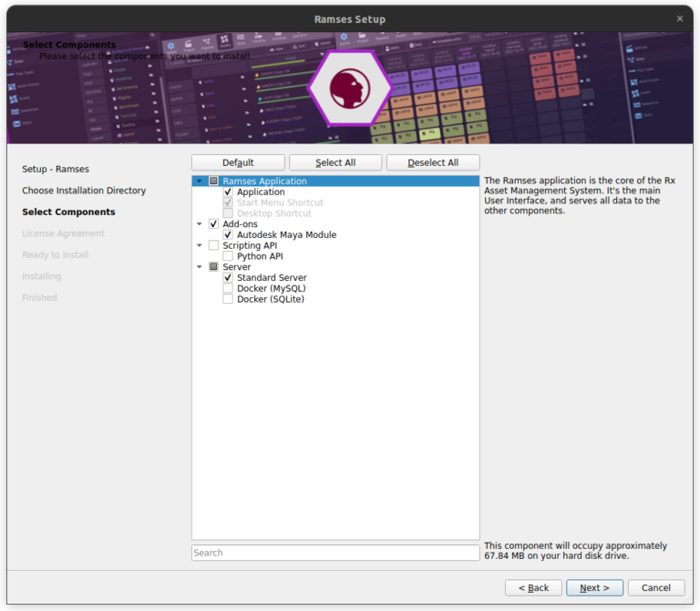Check the Docker (MySQL) option
Image resolution: width=700 pixels, height=611 pixels.
228,289
